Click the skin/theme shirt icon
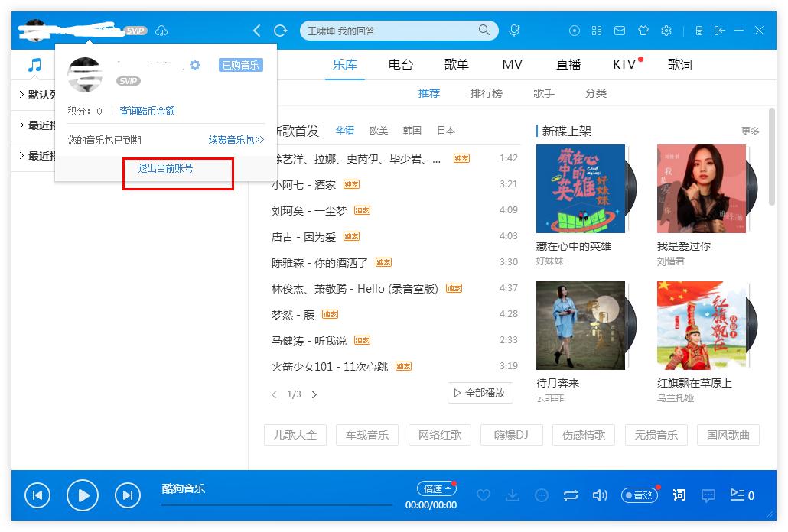This screenshot has height=532, width=788. tap(643, 31)
